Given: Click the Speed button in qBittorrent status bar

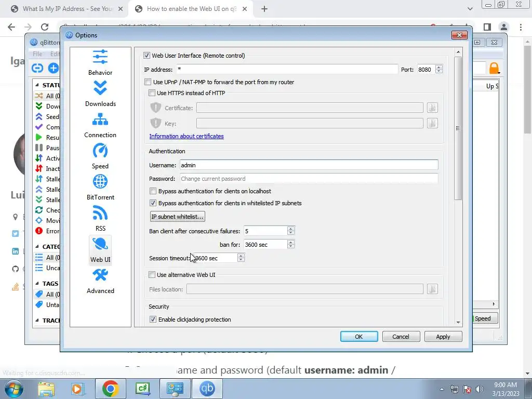Looking at the screenshot, I should coord(485,318).
